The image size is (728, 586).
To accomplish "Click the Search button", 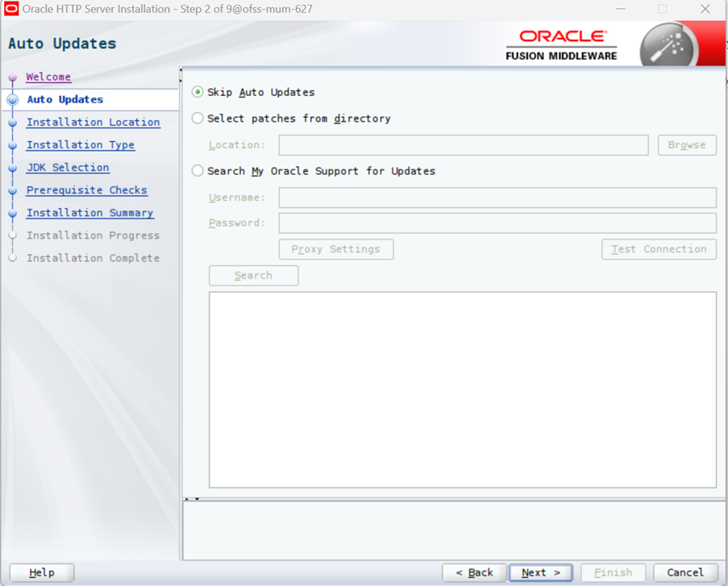I will click(x=253, y=276).
